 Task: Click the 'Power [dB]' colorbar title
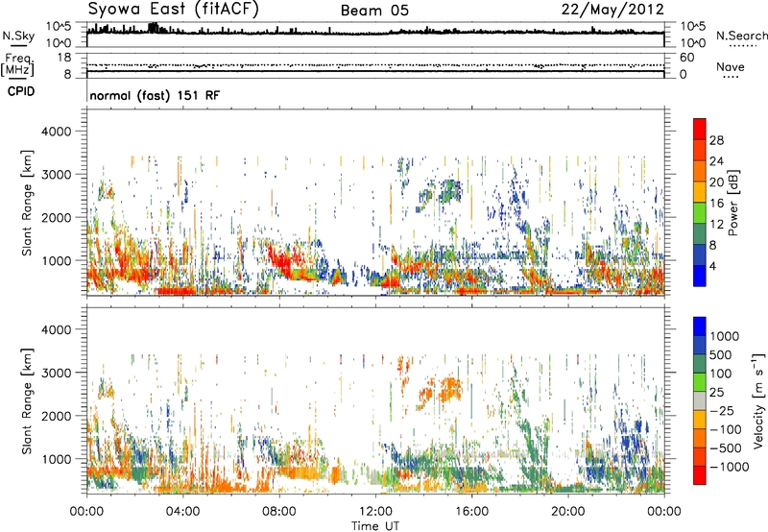(732, 203)
